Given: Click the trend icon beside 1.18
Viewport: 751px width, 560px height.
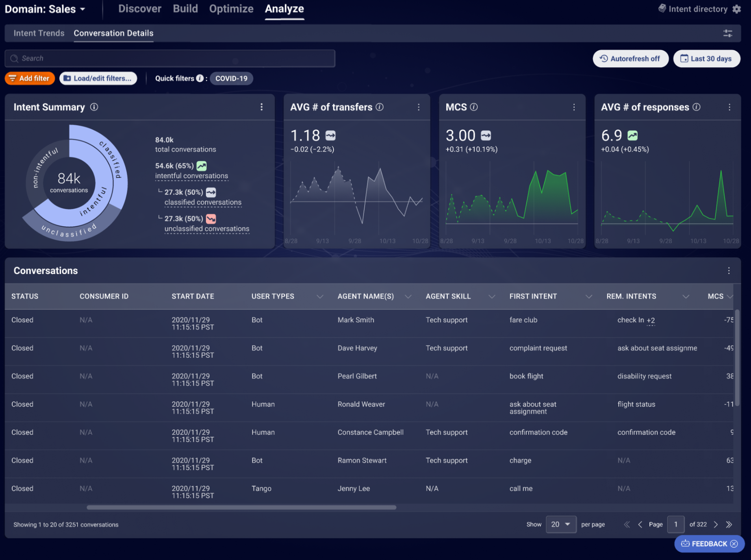Looking at the screenshot, I should 330,136.
